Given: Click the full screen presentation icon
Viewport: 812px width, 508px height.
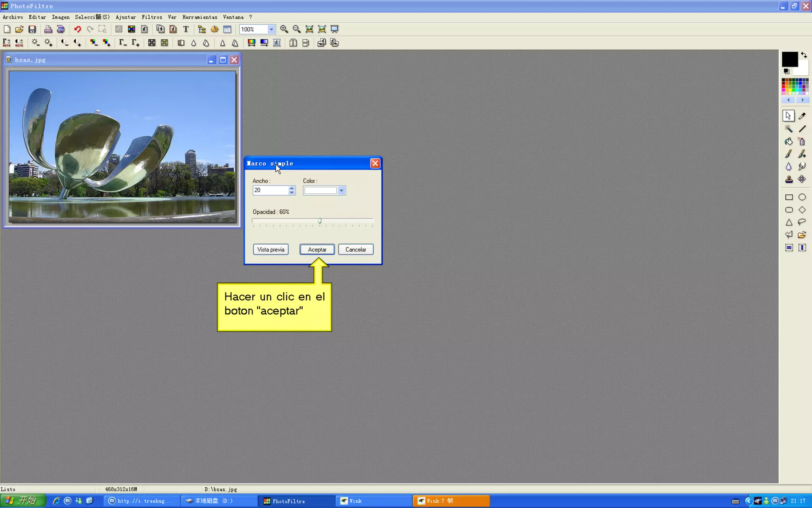Looking at the screenshot, I should (335, 29).
